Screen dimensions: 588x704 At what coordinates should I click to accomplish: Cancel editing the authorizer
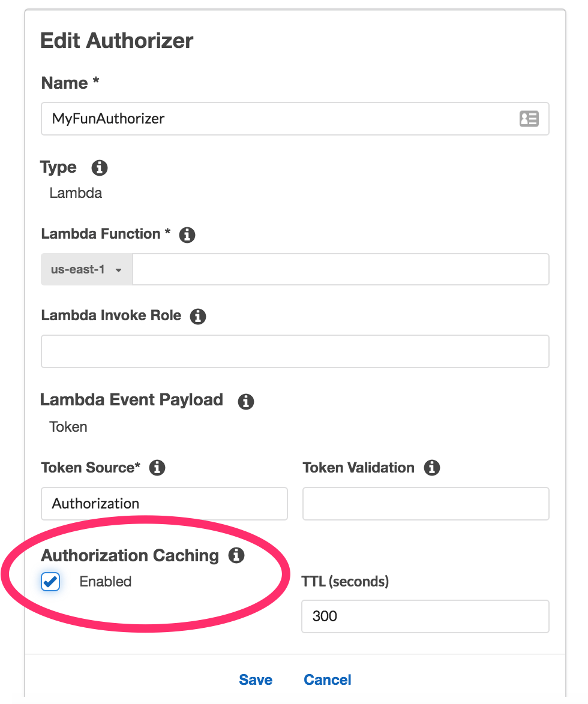pos(327,680)
